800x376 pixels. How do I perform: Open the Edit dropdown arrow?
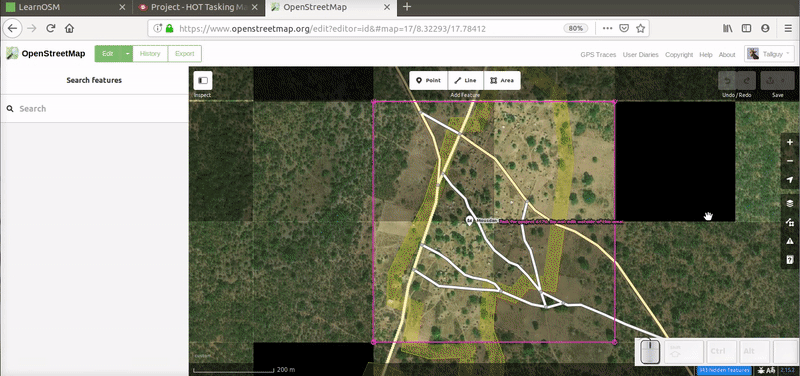click(128, 54)
